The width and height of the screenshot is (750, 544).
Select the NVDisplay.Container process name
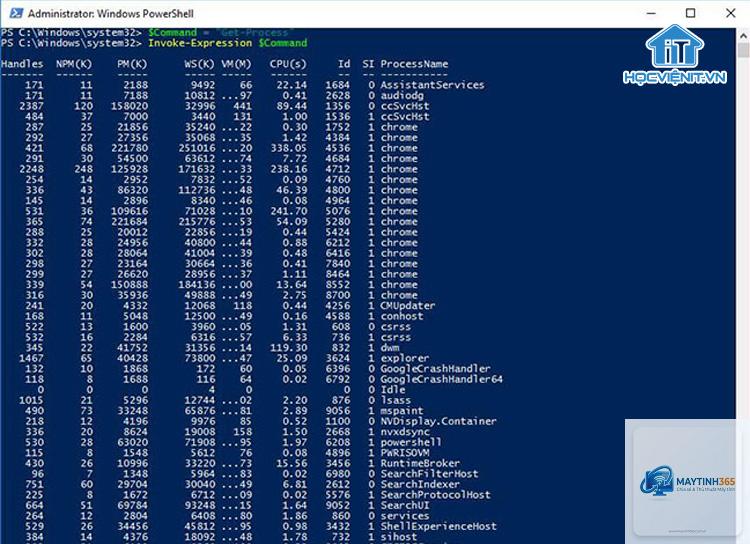[x=439, y=422]
